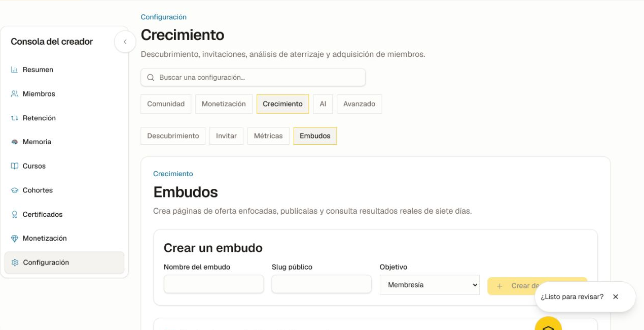Select the Crecimiento tab
644x330 pixels.
tap(282, 104)
